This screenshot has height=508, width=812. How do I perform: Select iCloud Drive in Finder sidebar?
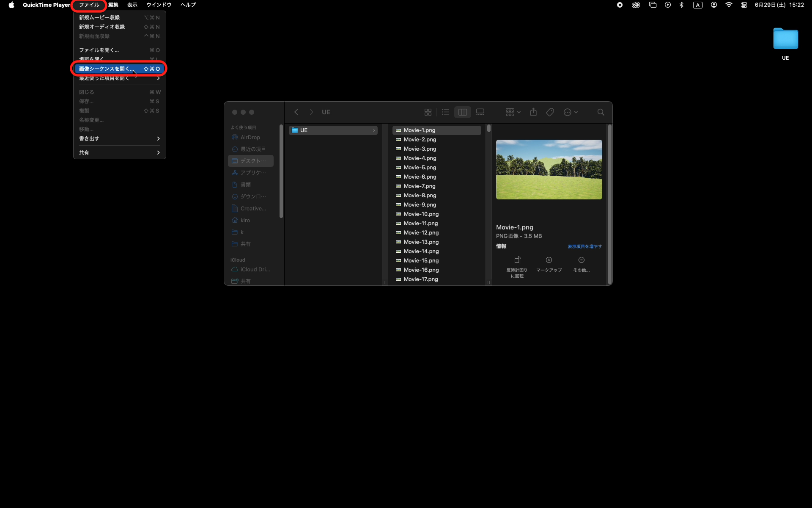coord(251,269)
